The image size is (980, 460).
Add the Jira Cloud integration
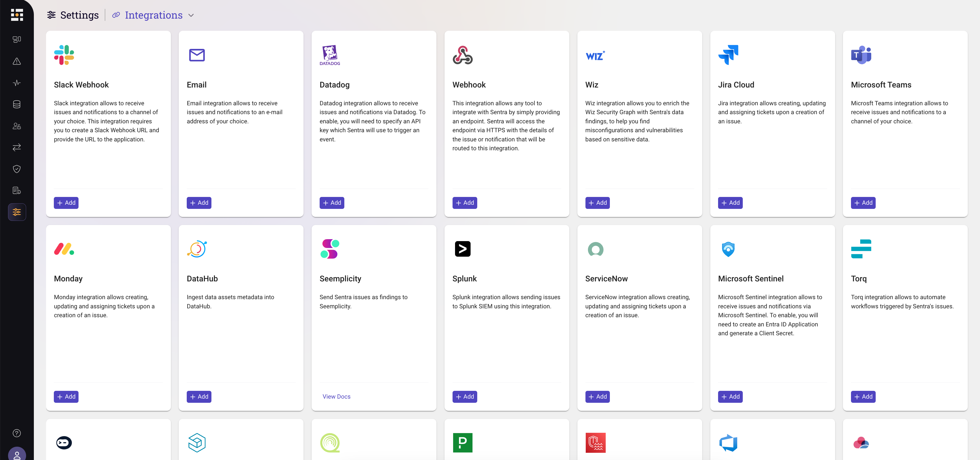730,202
